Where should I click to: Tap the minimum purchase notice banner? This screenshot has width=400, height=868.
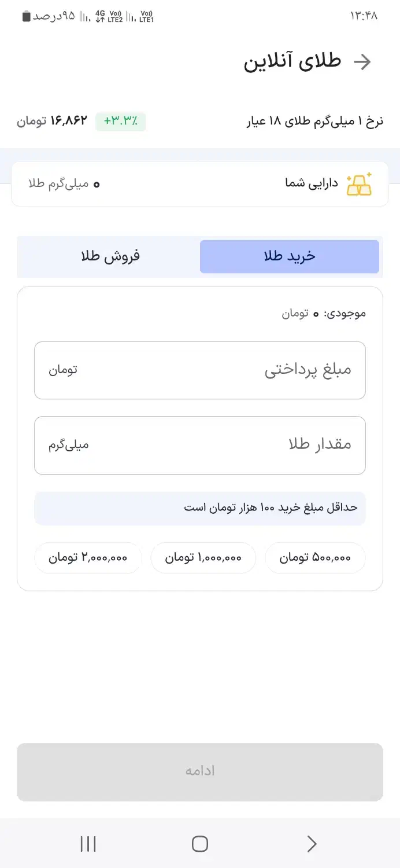199,508
